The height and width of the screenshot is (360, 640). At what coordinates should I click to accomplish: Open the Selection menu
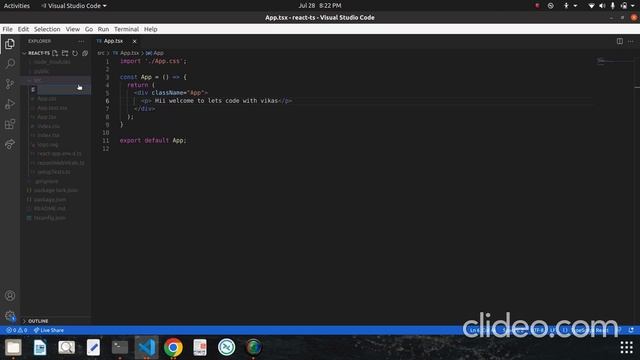47,29
